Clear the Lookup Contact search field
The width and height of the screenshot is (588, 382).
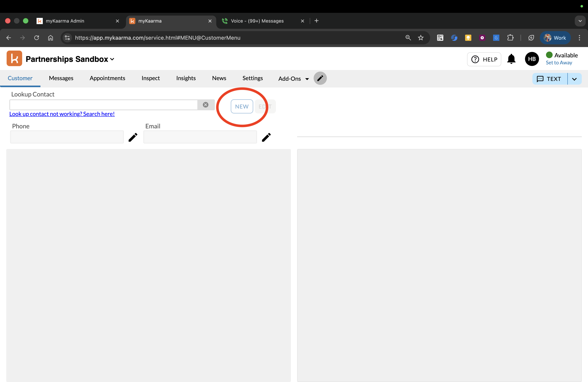tap(205, 105)
